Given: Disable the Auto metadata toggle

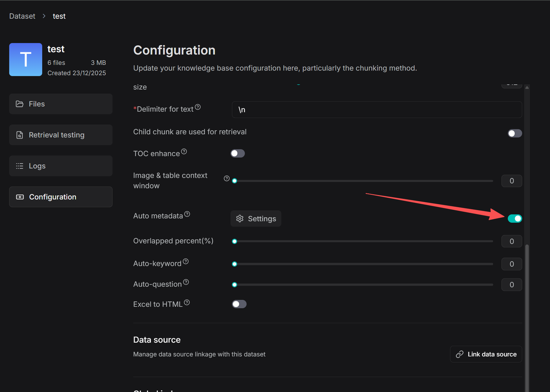Looking at the screenshot, I should tap(515, 219).
